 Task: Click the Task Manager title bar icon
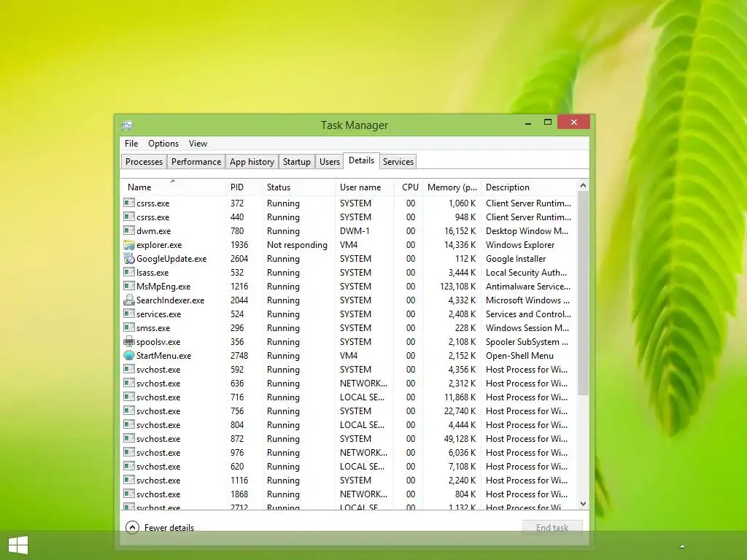click(x=127, y=125)
